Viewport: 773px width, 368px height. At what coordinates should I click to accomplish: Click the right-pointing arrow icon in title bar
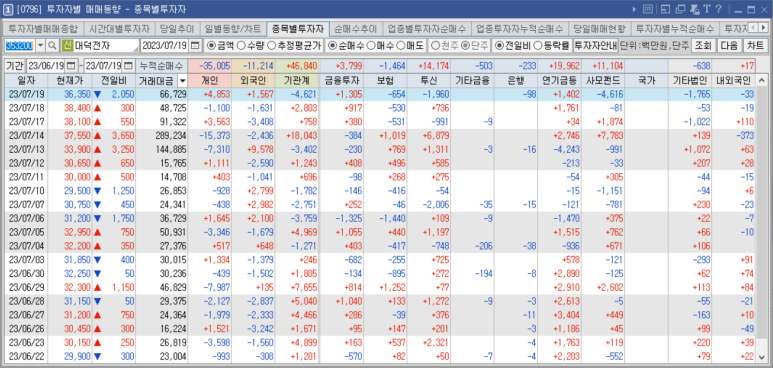[x=634, y=9]
